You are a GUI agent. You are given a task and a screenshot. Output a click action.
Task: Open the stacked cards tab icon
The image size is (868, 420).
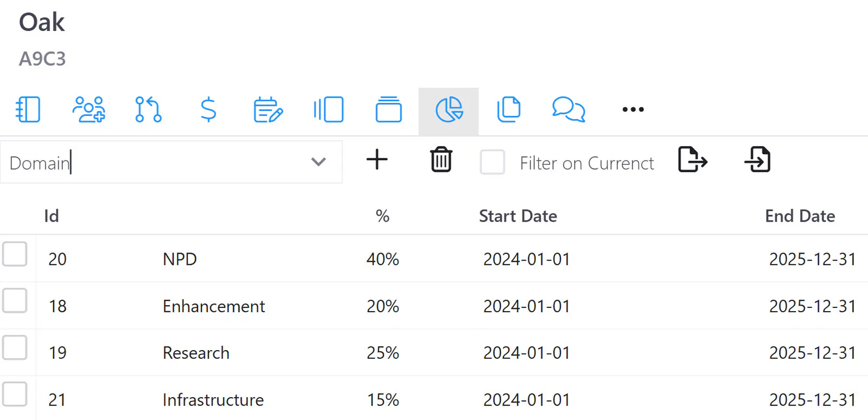pos(388,109)
